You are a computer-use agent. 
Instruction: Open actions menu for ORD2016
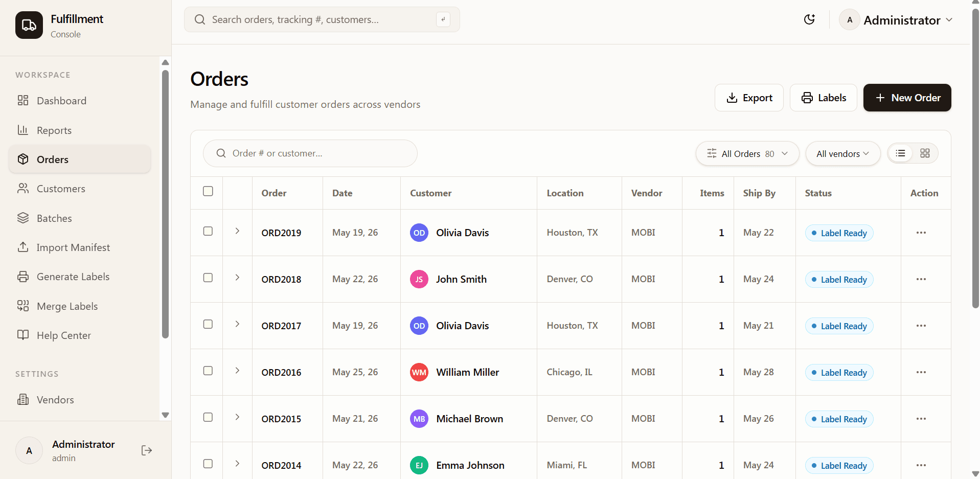coord(921,372)
